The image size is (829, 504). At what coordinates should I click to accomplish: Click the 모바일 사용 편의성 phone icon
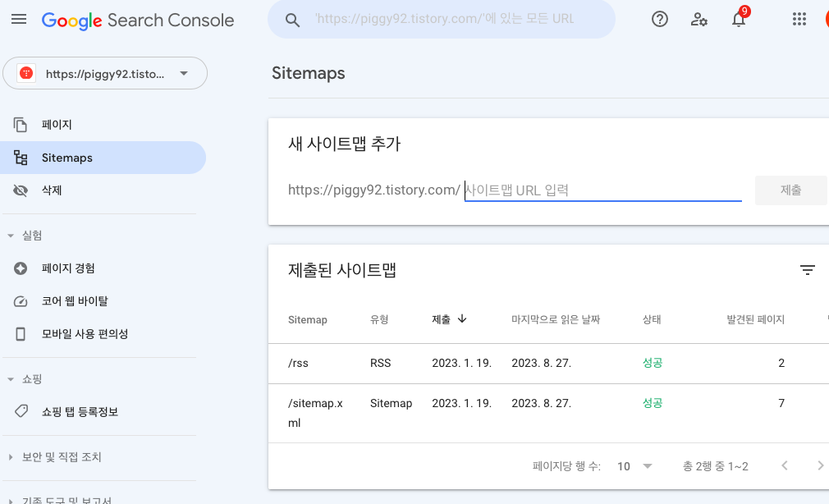20,334
